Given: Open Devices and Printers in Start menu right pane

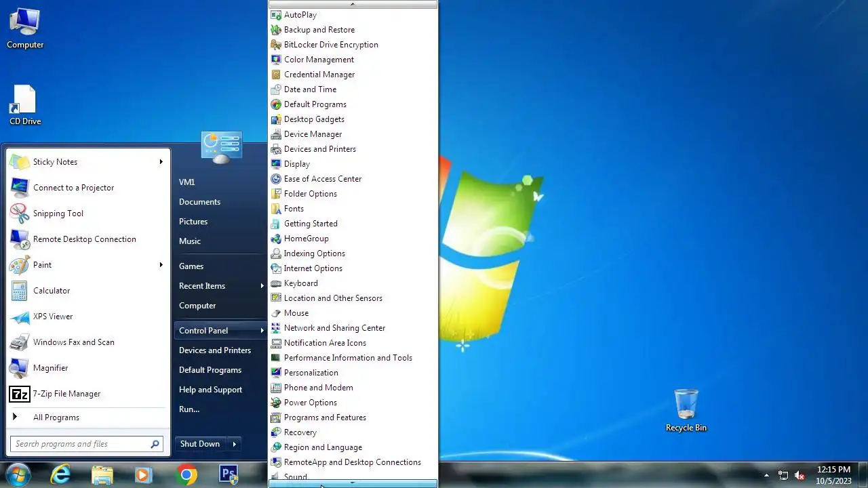Looking at the screenshot, I should pyautogui.click(x=215, y=350).
